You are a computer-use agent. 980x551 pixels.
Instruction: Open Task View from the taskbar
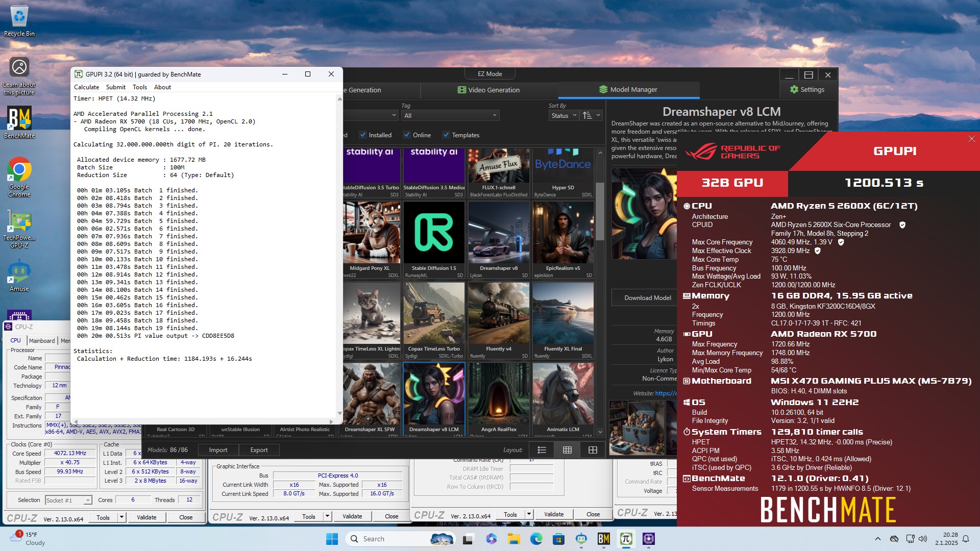click(468, 539)
